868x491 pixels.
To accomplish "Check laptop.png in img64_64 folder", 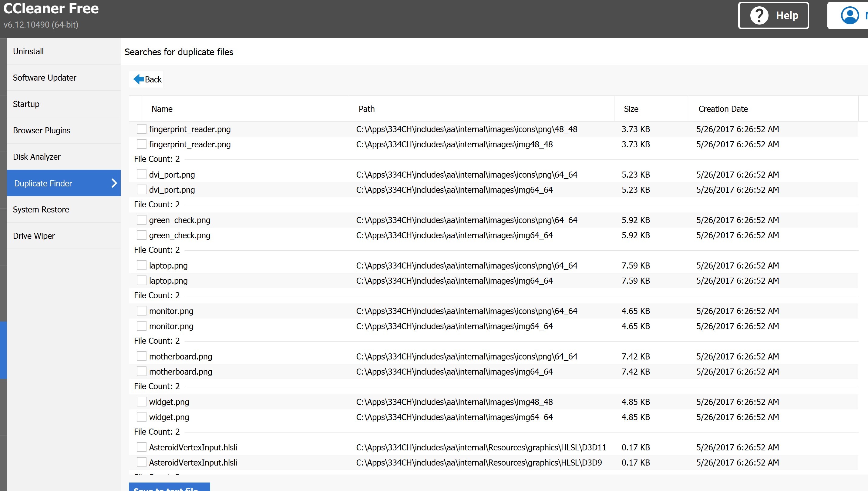I will pos(141,281).
